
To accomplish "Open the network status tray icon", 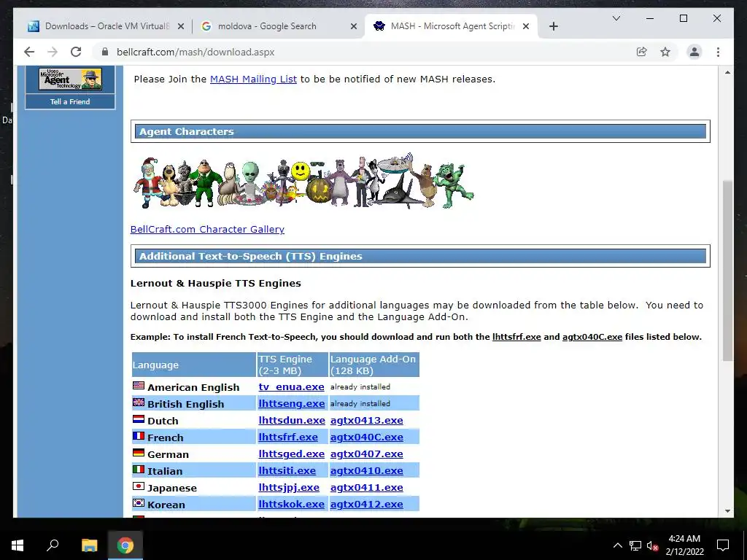I will point(635,545).
